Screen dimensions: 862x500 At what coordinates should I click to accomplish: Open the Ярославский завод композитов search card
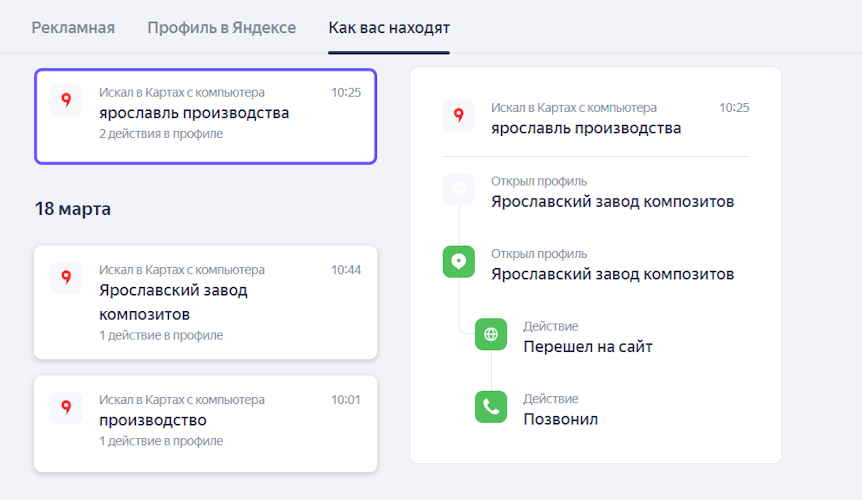[x=206, y=301]
